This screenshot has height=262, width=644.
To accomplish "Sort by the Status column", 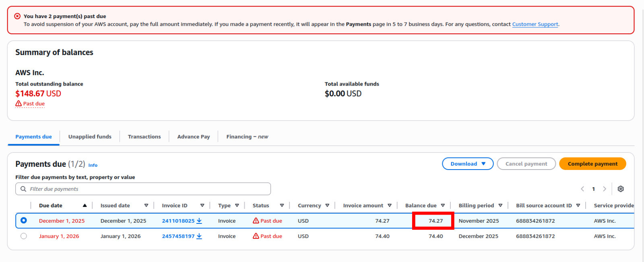I will click(282, 205).
